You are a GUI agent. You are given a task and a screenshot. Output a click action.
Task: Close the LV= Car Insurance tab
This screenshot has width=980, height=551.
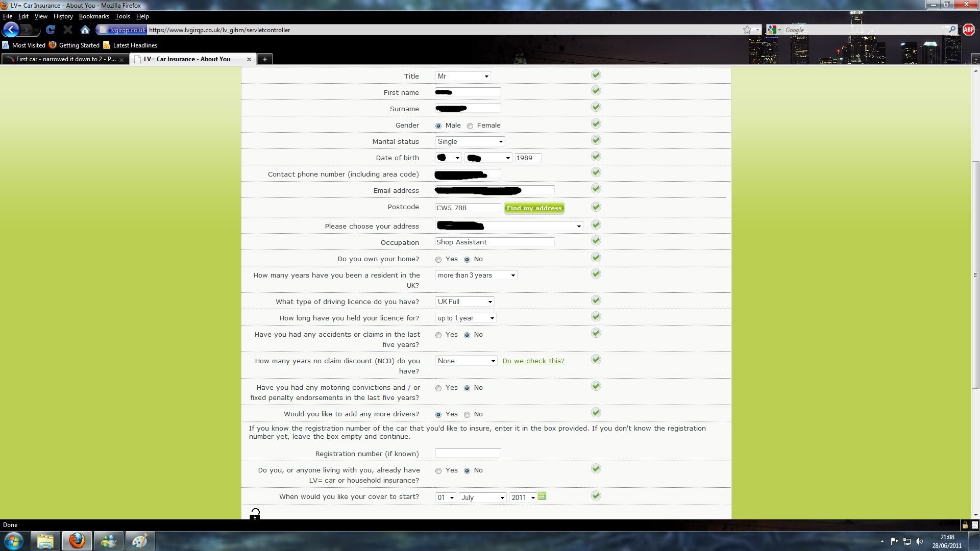249,59
